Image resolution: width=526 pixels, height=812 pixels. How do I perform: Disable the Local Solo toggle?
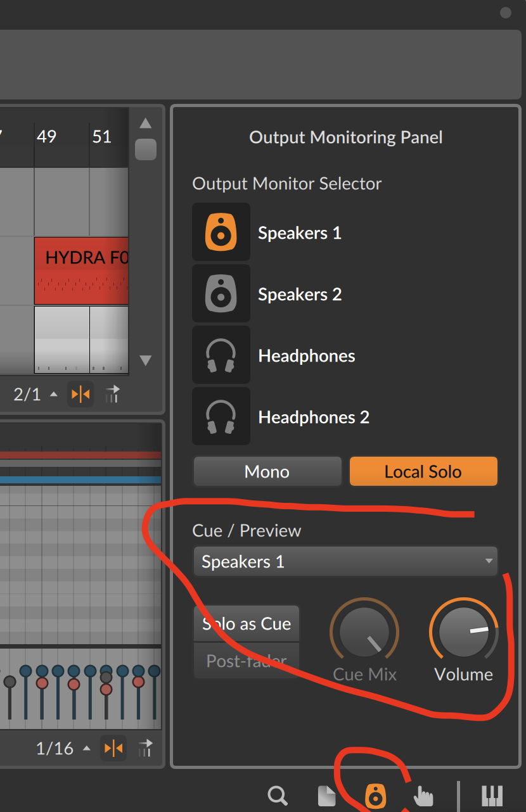[x=423, y=472]
